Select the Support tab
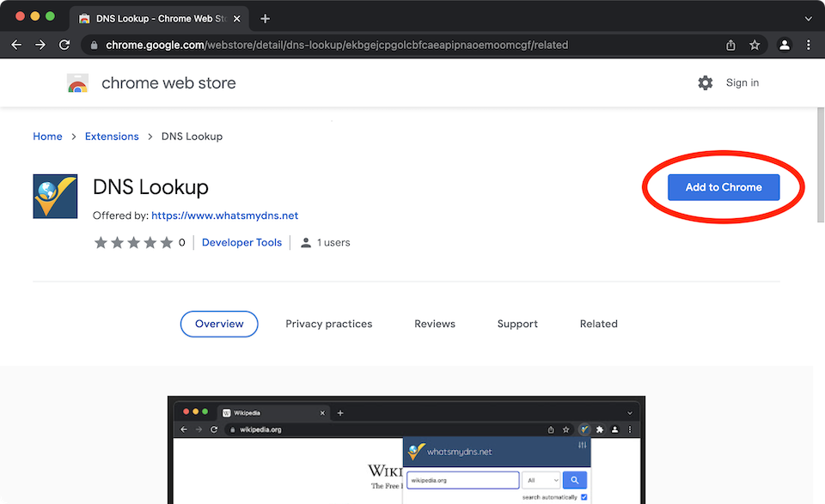Image resolution: width=825 pixels, height=504 pixels. (517, 324)
